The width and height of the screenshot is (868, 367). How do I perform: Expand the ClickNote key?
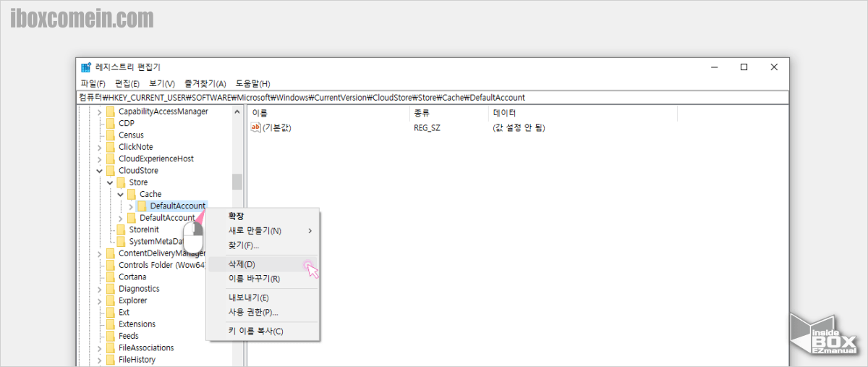point(100,147)
